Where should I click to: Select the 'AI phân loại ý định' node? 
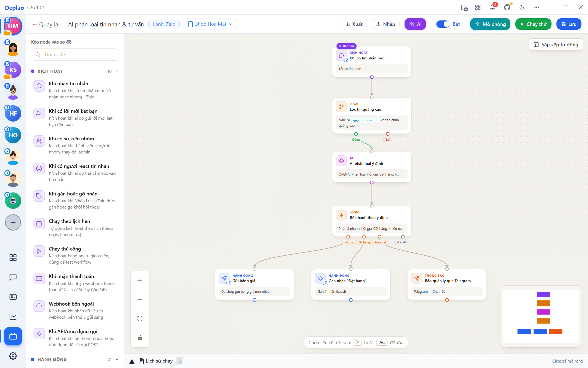point(372,167)
